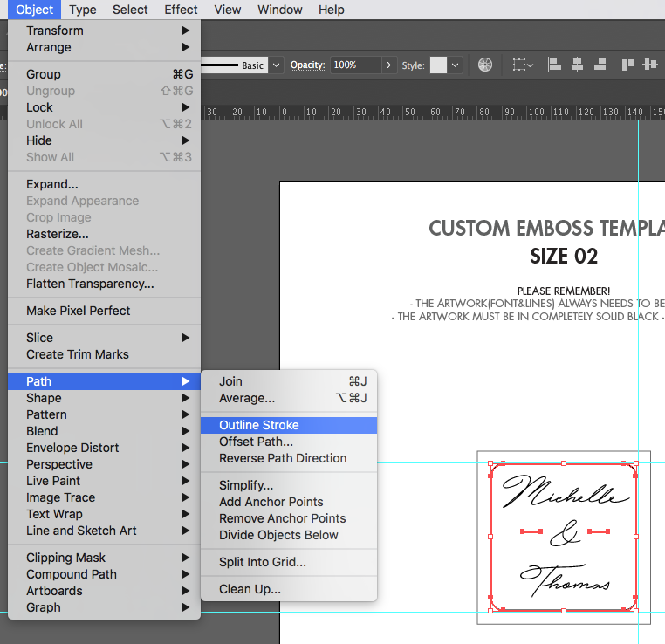665x644 pixels.
Task: Expand the Opacity value arrow
Action: click(387, 65)
